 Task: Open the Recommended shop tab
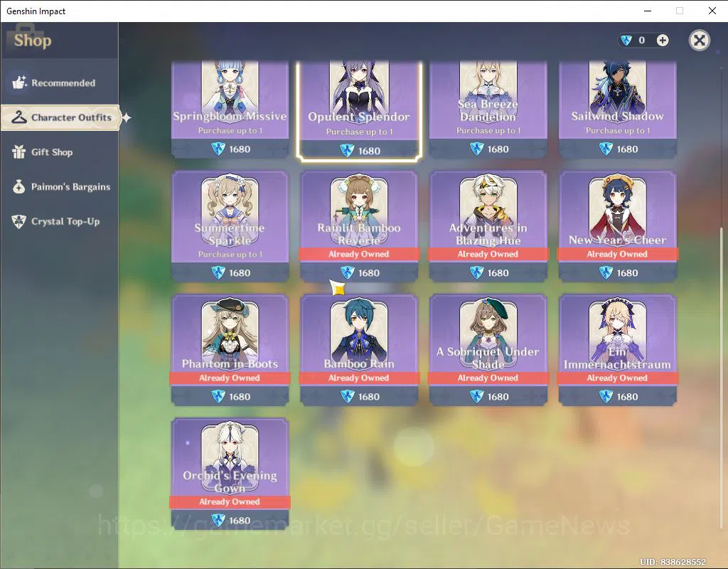coord(60,83)
